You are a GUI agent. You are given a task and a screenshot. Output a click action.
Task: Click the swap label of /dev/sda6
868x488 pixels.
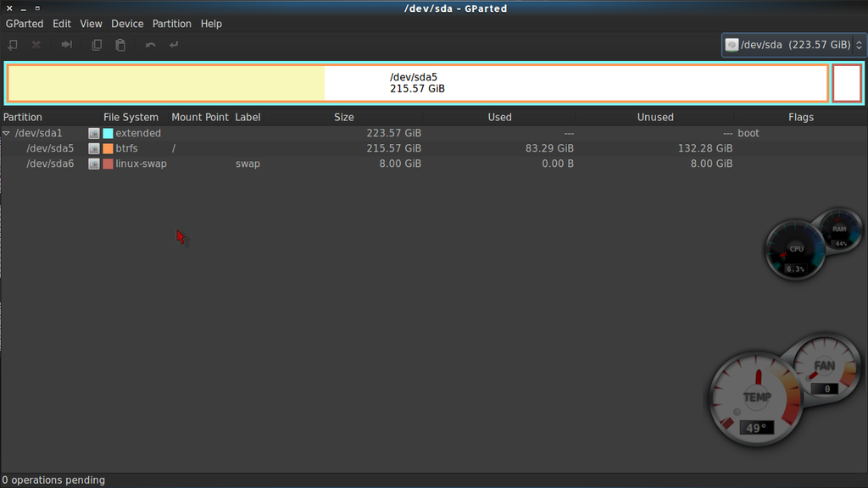coord(248,164)
